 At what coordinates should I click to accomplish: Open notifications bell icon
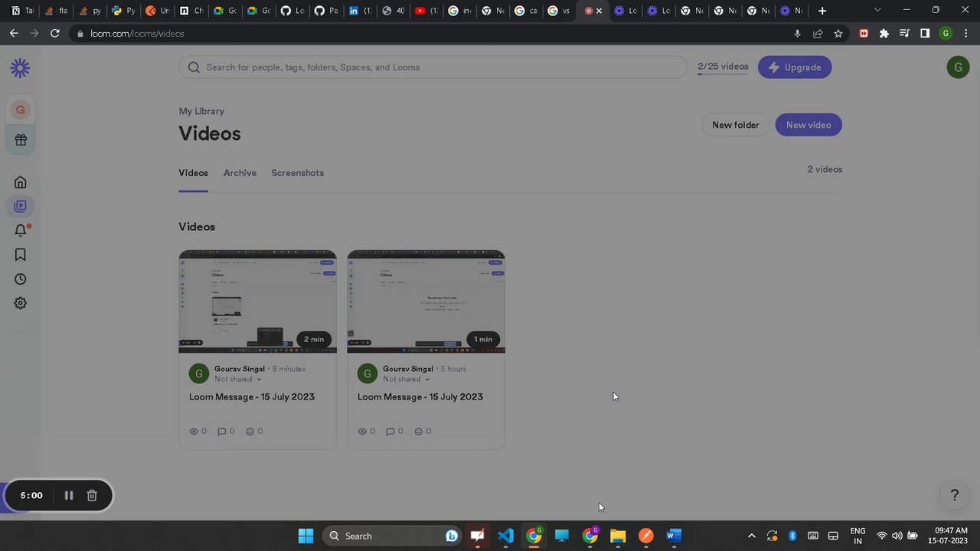click(x=21, y=230)
